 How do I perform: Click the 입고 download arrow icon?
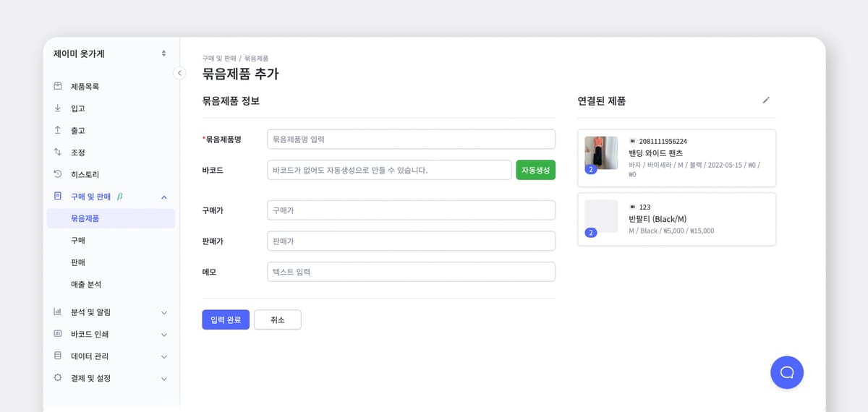(58, 108)
